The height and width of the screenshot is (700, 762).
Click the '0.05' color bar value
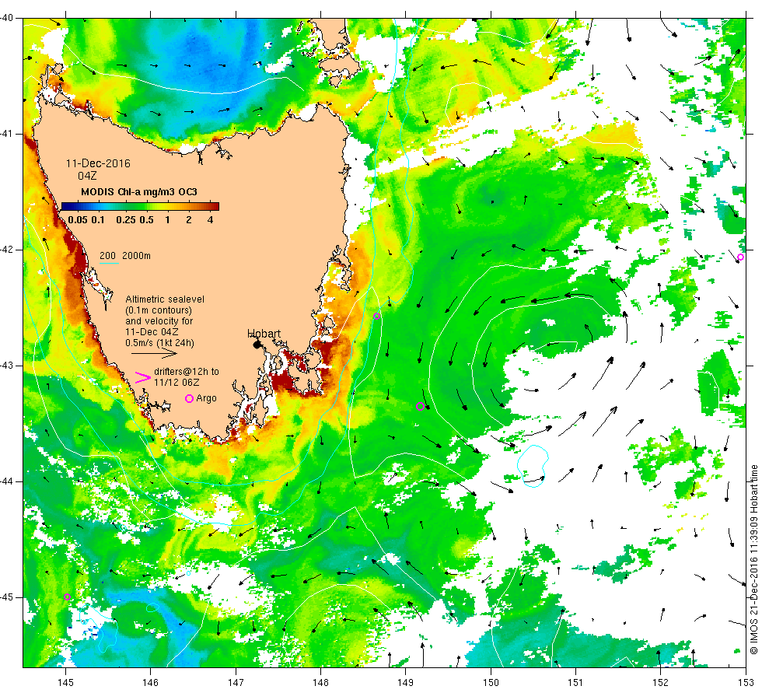[x=78, y=219]
